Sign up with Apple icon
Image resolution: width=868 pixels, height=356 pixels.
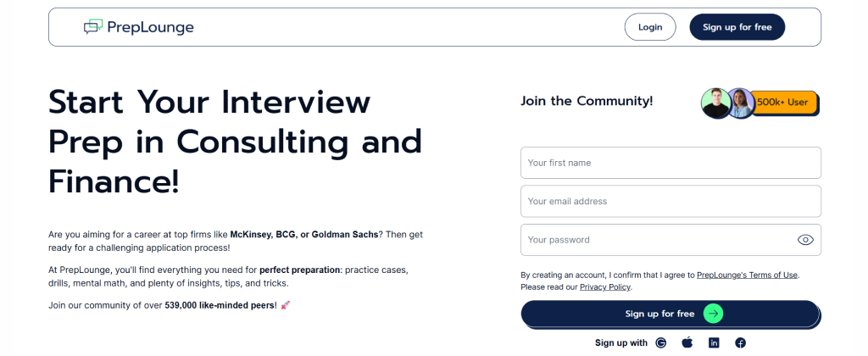tap(687, 342)
